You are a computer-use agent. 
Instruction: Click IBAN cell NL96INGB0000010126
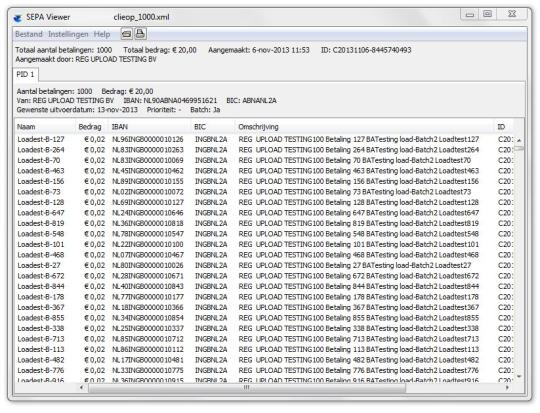[148, 139]
